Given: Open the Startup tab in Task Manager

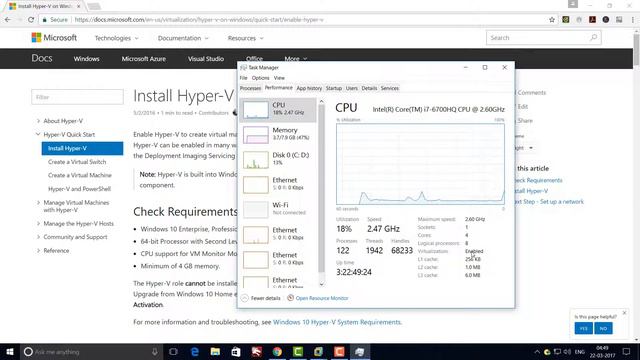Looking at the screenshot, I should [x=333, y=88].
